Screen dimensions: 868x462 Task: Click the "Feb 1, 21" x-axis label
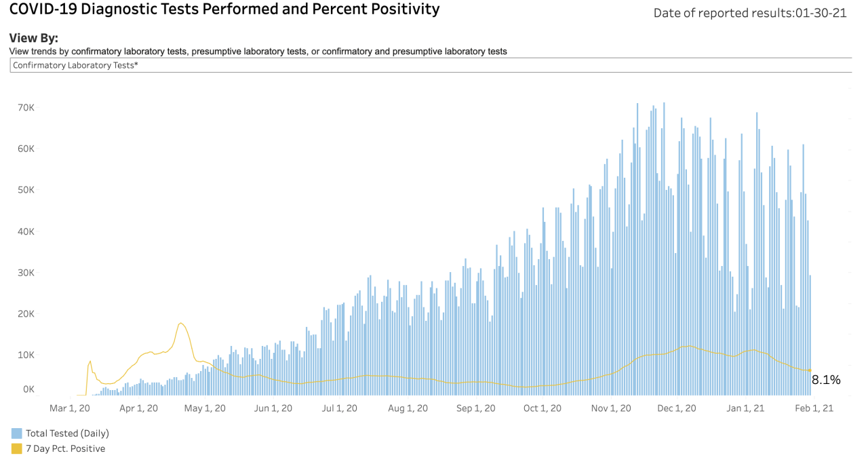(813, 408)
